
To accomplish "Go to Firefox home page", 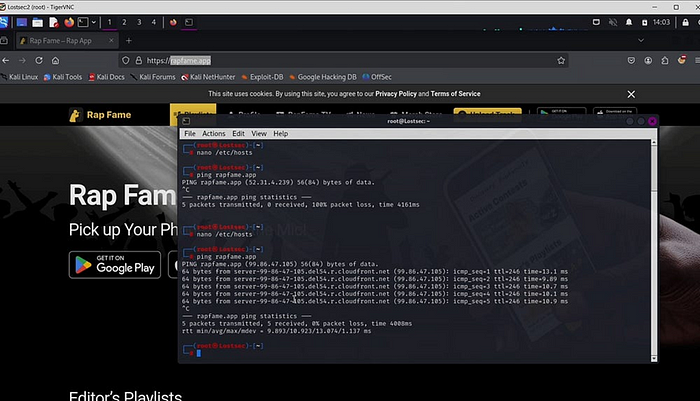I will tap(55, 60).
